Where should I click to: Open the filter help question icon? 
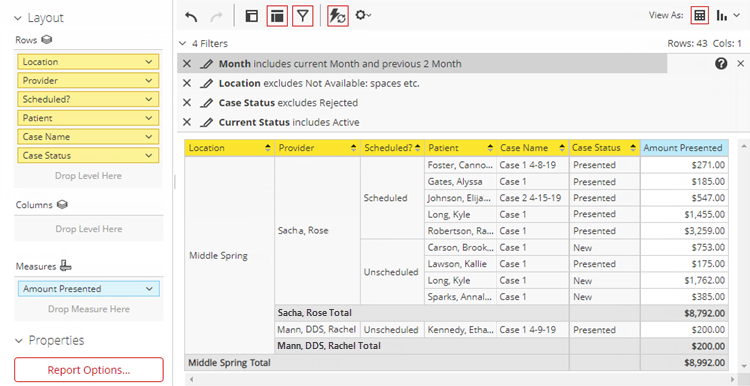tap(721, 64)
